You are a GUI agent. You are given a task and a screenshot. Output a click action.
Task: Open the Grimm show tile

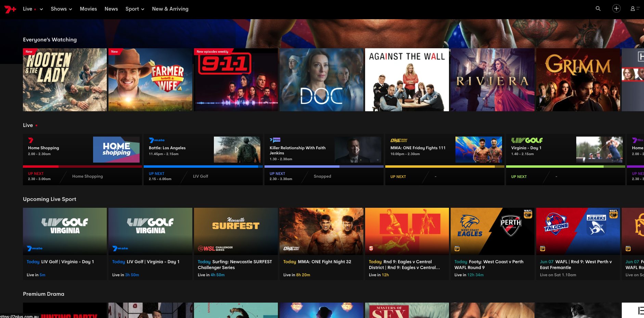(578, 80)
